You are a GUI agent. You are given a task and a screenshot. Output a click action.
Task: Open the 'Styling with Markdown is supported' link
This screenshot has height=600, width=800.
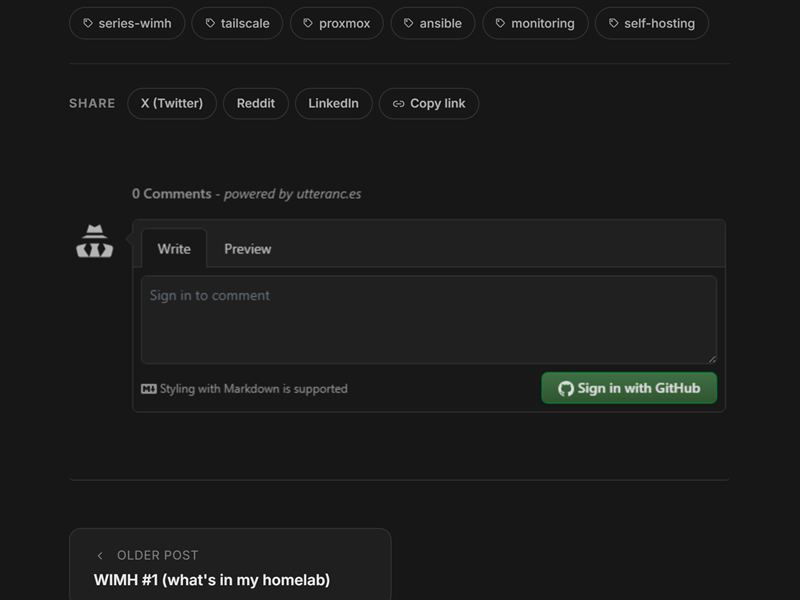click(x=244, y=389)
